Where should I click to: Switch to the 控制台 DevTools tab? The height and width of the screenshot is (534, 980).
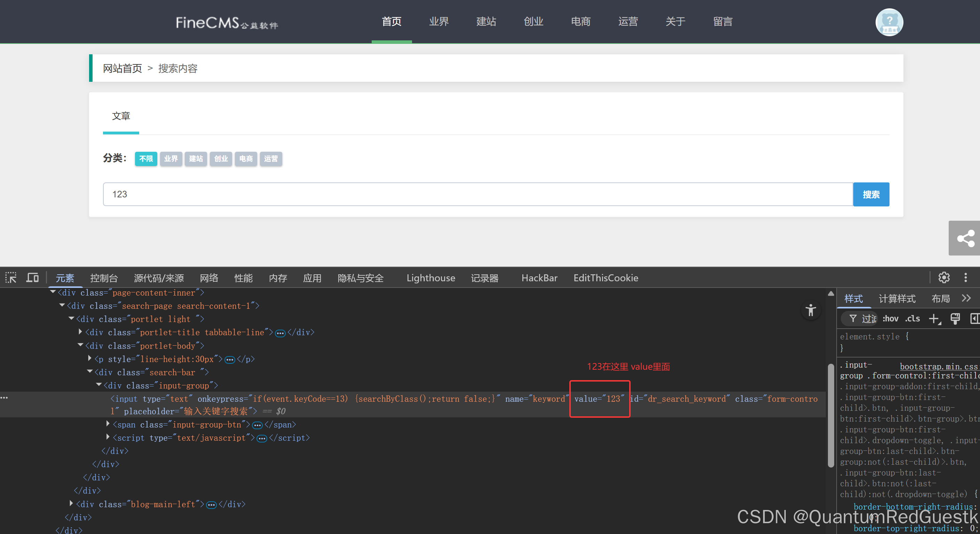click(104, 278)
